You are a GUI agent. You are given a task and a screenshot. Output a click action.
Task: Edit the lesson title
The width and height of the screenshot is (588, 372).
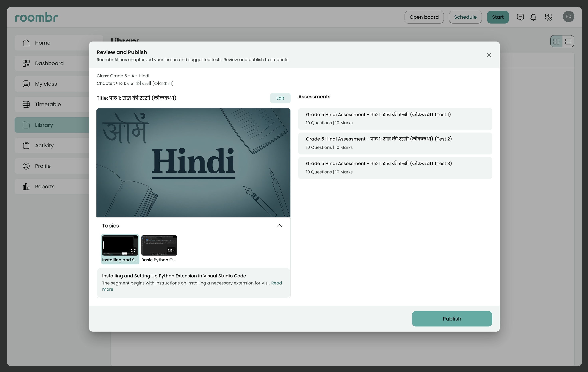click(280, 98)
